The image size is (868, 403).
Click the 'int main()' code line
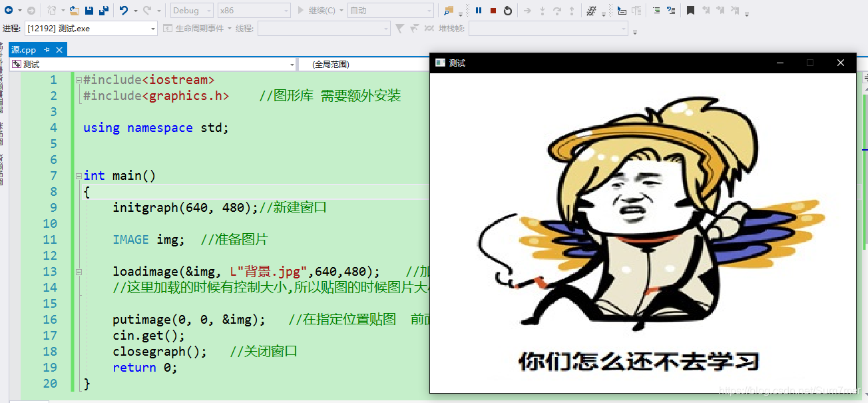[x=119, y=176]
